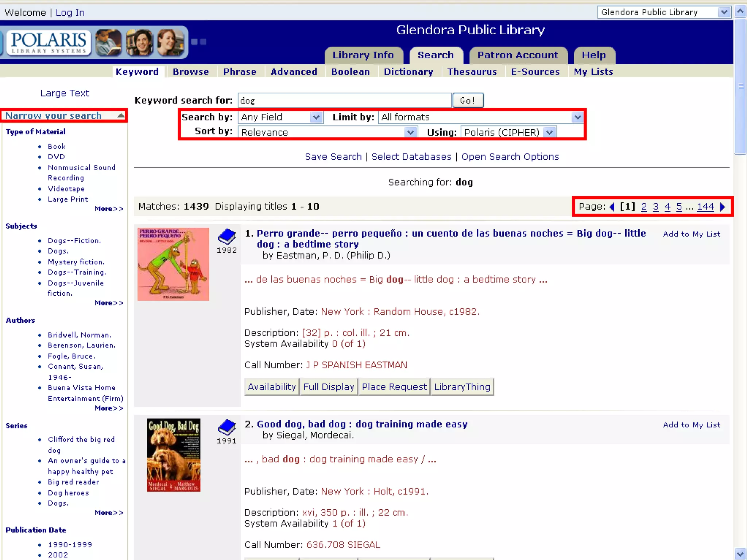Open the Save Search link
The image size is (747, 560).
pos(333,157)
